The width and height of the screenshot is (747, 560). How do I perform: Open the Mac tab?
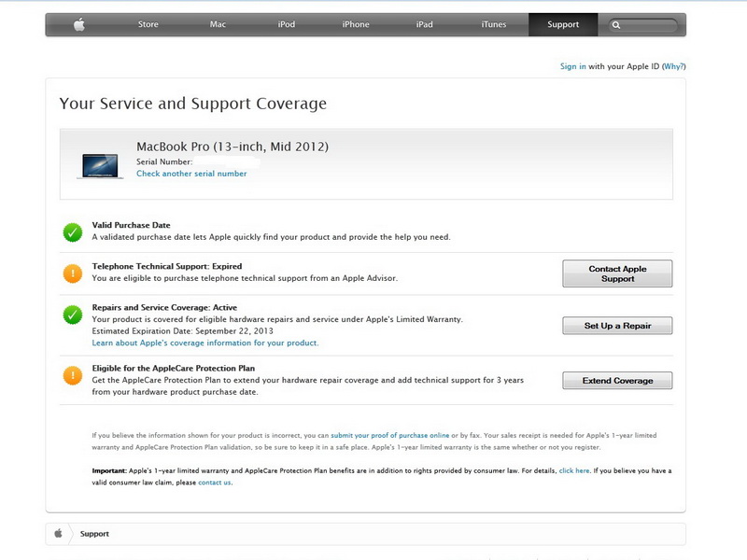pos(218,24)
